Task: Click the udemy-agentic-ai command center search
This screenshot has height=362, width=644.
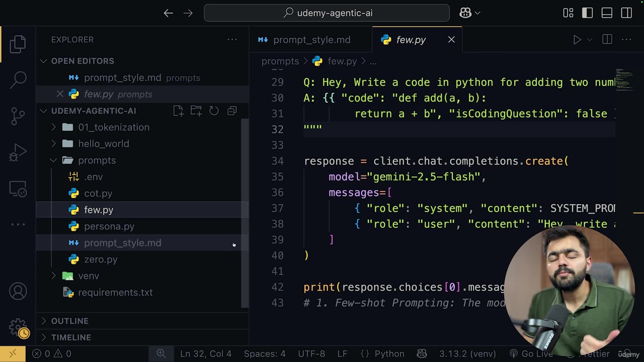Action: click(x=327, y=13)
